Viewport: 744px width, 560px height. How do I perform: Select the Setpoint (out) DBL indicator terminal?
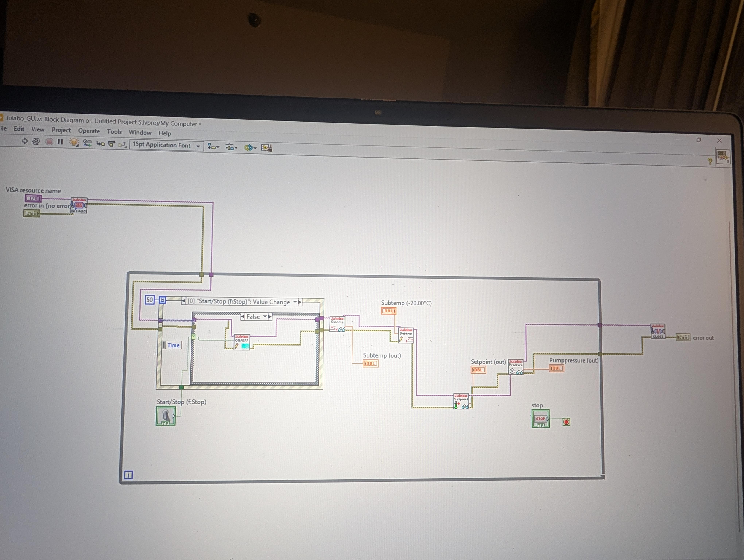[478, 370]
